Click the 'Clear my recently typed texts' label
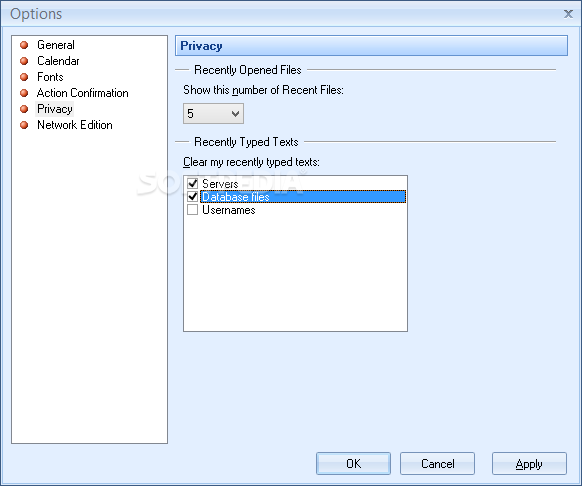Screen dimensions: 582x486 click(251, 162)
